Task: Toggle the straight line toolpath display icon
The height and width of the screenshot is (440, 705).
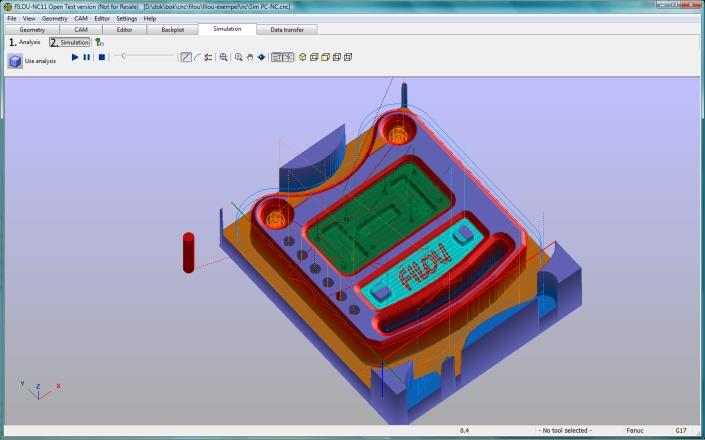Action: (186, 57)
